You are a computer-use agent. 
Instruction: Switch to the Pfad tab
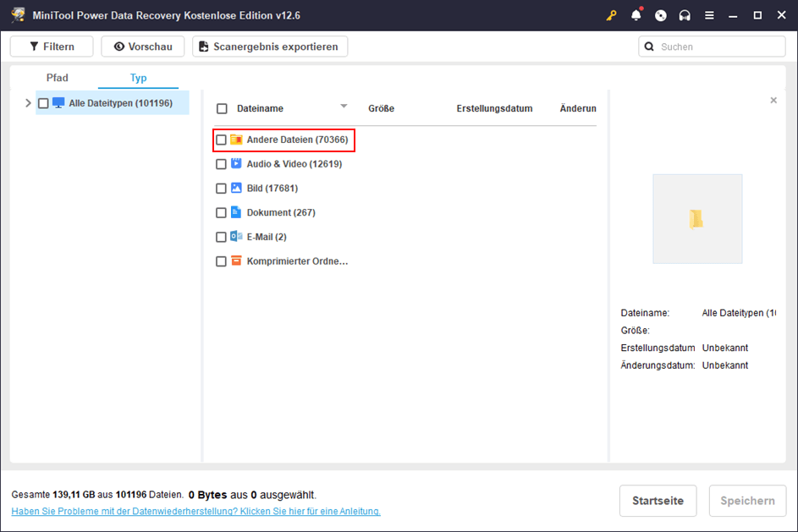pos(57,78)
